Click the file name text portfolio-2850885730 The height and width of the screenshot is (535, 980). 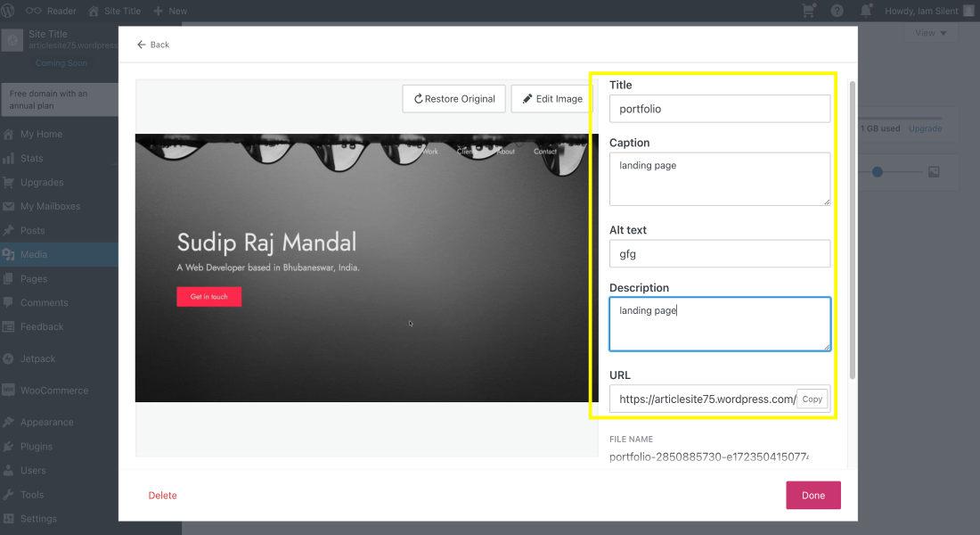[709, 457]
